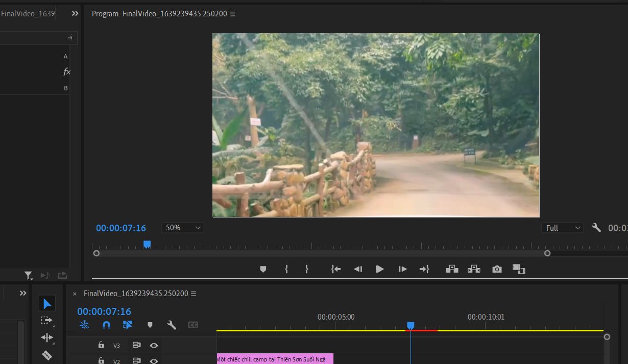Toggle insert sequences as nests
The image size is (628, 364).
pos(84,325)
